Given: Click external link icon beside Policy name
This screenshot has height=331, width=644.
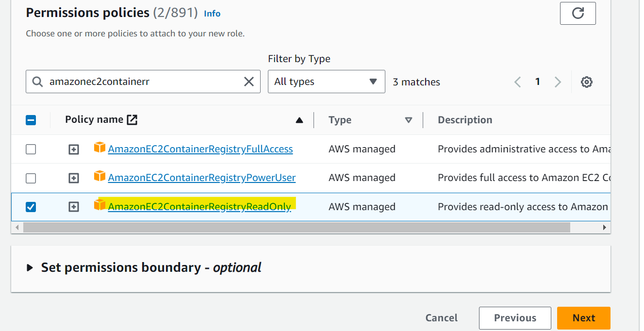Looking at the screenshot, I should tap(132, 120).
